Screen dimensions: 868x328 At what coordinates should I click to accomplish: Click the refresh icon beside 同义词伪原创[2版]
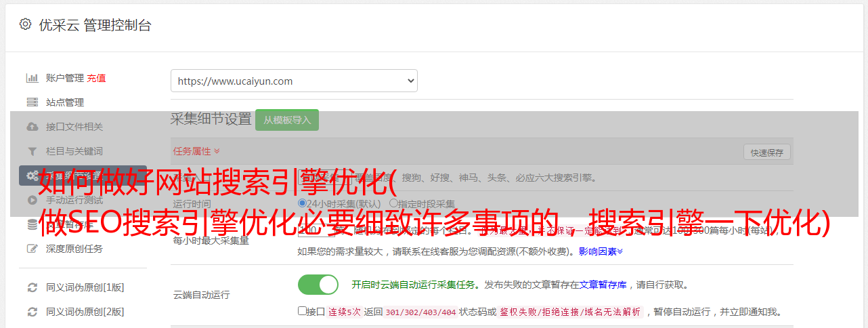32,312
